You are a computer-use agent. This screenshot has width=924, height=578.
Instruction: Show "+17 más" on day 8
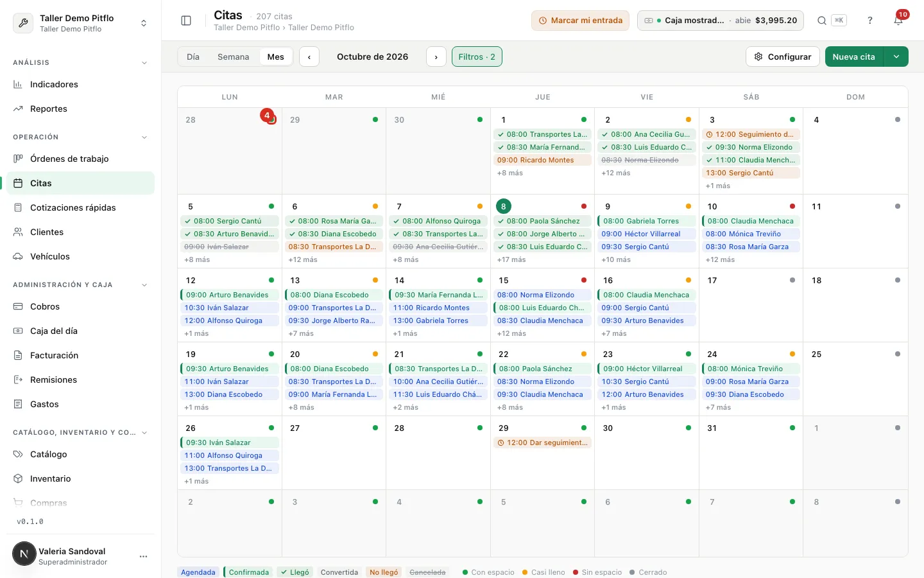tap(511, 259)
